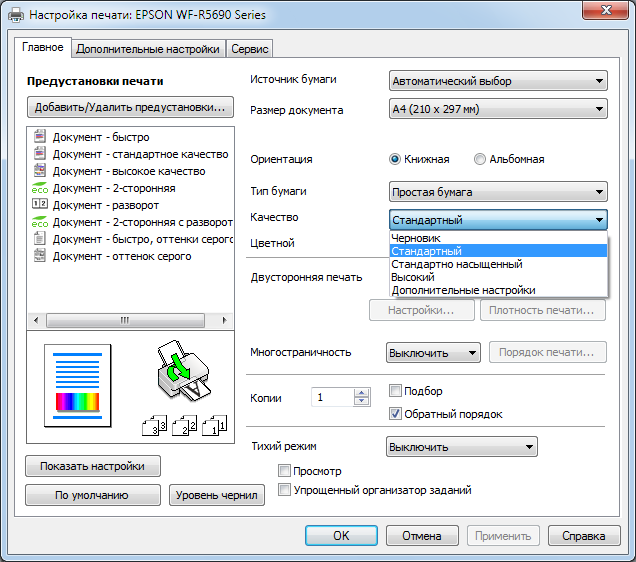Click the eco icon of 'Документ - 2-сторонняя'

coord(39,188)
